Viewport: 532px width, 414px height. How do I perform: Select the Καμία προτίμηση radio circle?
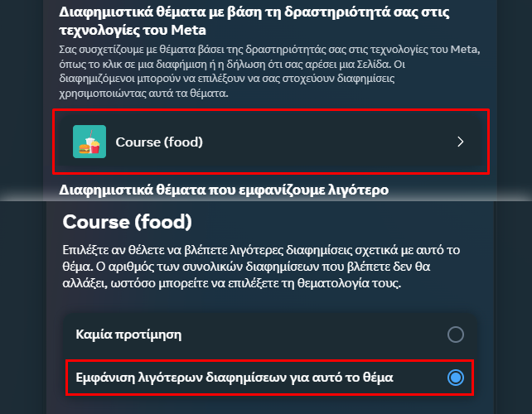[x=455, y=335]
